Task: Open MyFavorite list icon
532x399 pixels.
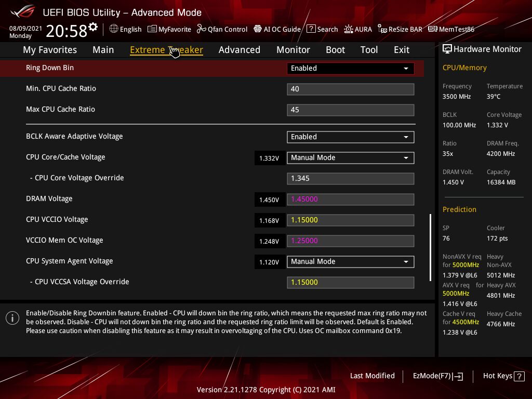Action: click(152, 29)
